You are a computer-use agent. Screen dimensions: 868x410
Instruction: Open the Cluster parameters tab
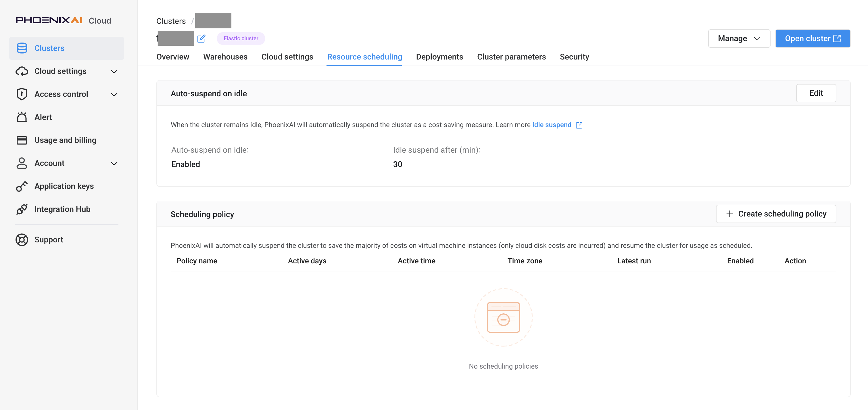coord(512,57)
